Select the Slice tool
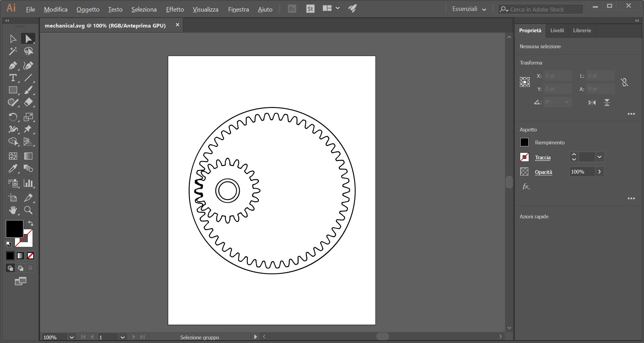The width and height of the screenshot is (644, 343). tap(28, 198)
